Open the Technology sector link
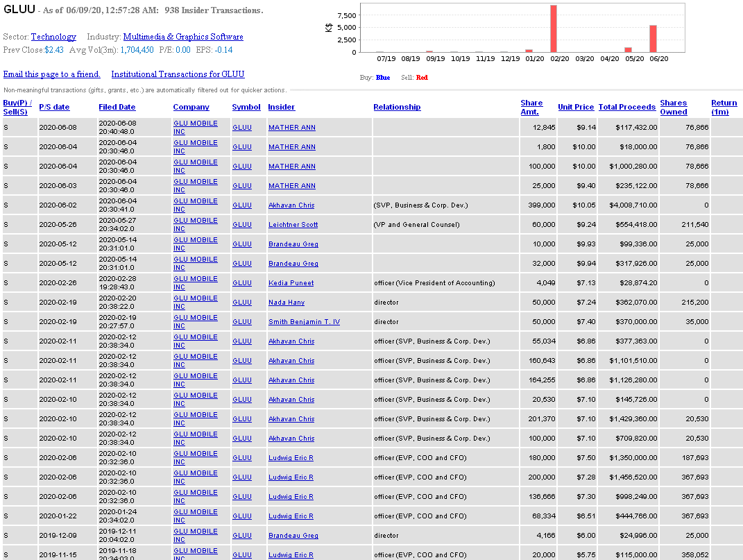This screenshot has height=560, width=743. click(x=53, y=37)
